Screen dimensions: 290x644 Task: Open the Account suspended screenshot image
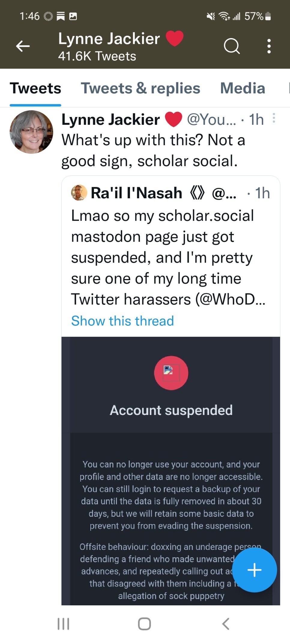tap(171, 480)
